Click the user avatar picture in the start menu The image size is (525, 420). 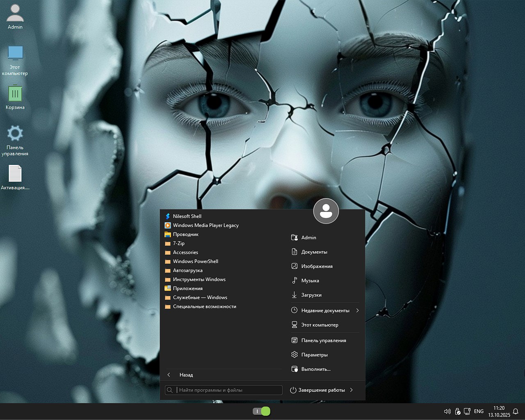coord(326,211)
